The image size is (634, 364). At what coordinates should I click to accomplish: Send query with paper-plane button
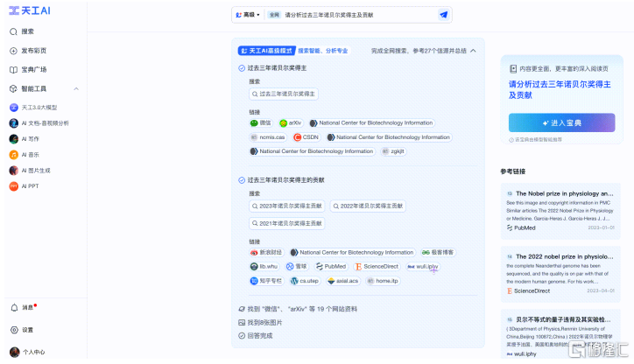[444, 15]
